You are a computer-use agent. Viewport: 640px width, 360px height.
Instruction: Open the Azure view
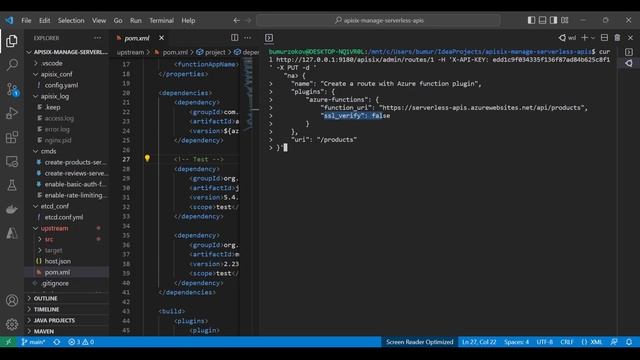[x=12, y=233]
